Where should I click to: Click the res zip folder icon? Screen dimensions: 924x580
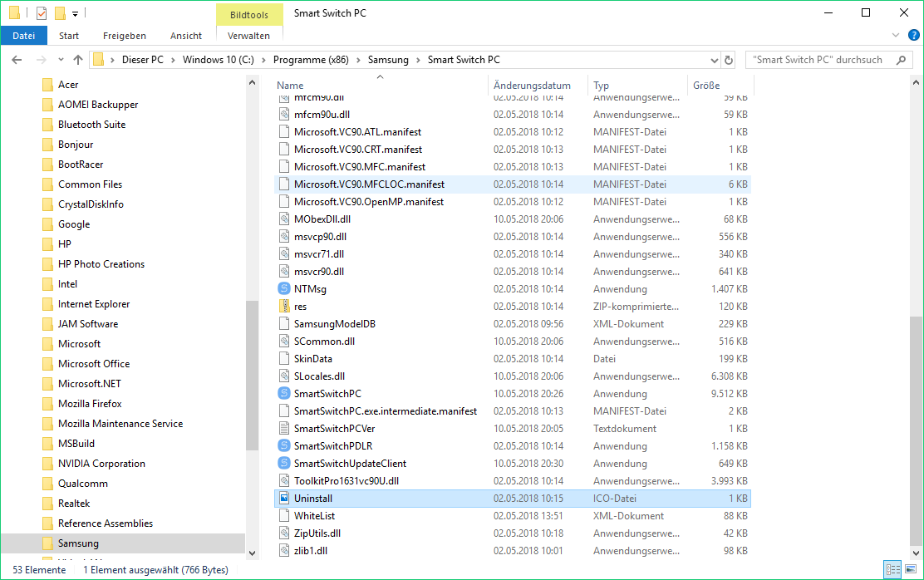click(284, 306)
